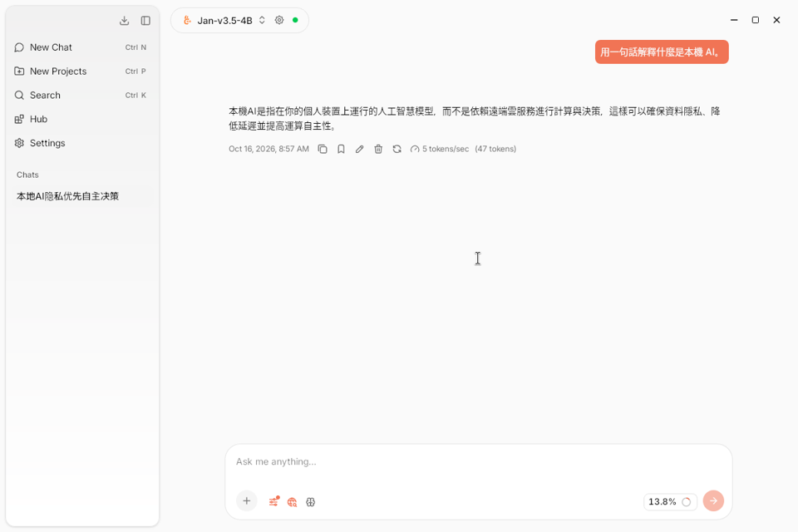This screenshot has height=532, width=798.
Task: Open Search in the sidebar
Action: (81, 96)
